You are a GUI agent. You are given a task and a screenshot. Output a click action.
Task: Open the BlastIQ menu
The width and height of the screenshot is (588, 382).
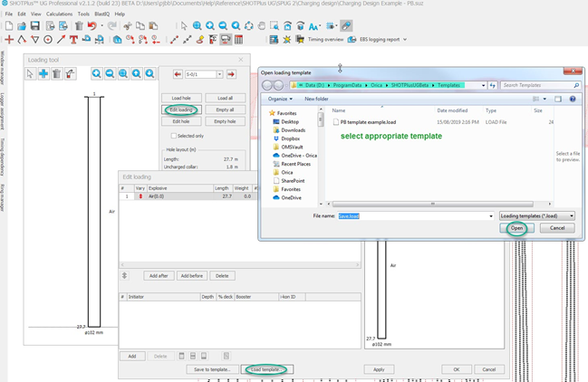pyautogui.click(x=102, y=14)
